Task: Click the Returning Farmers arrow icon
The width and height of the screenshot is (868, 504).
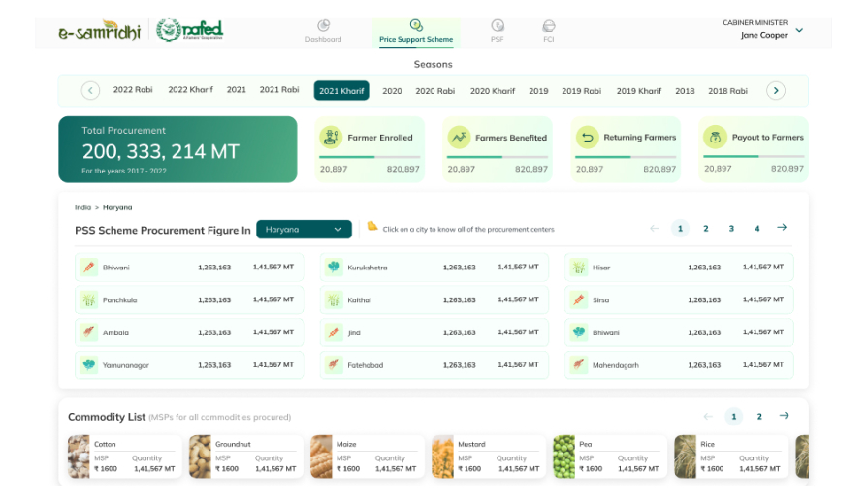Action: (x=587, y=138)
